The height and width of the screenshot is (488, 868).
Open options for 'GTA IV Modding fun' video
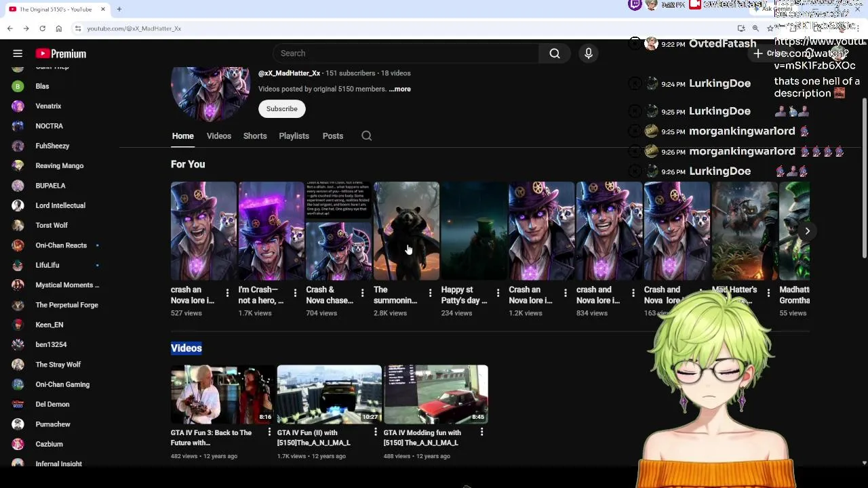pyautogui.click(x=481, y=432)
